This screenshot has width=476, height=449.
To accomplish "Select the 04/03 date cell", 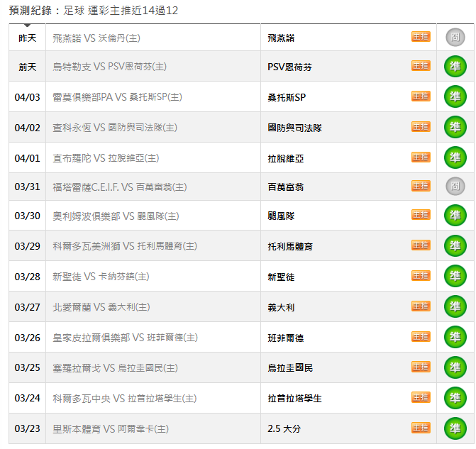I will click(28, 97).
